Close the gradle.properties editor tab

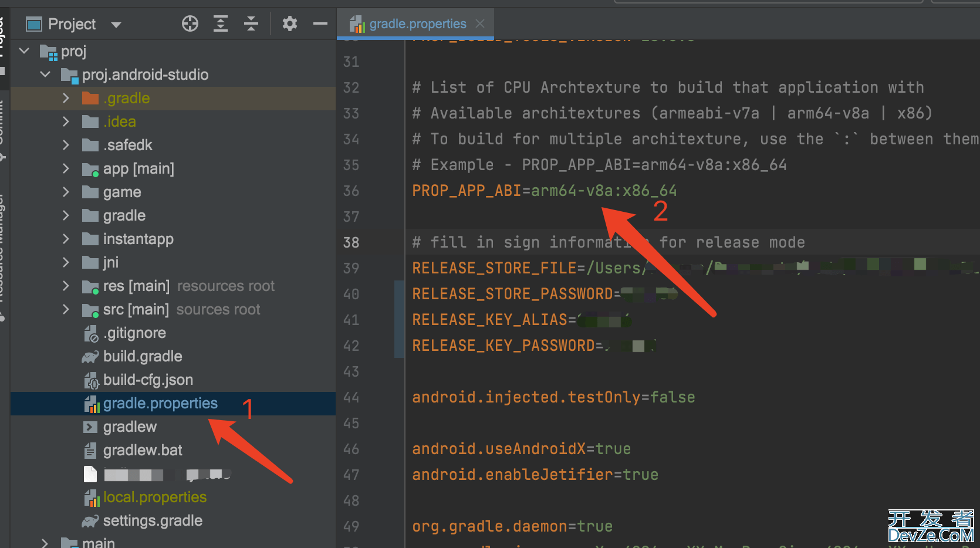(x=480, y=23)
